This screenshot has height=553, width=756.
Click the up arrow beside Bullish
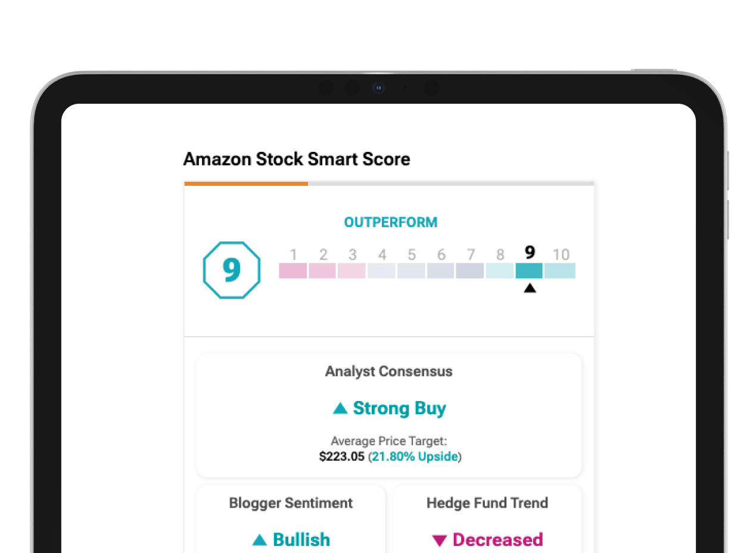[259, 540]
